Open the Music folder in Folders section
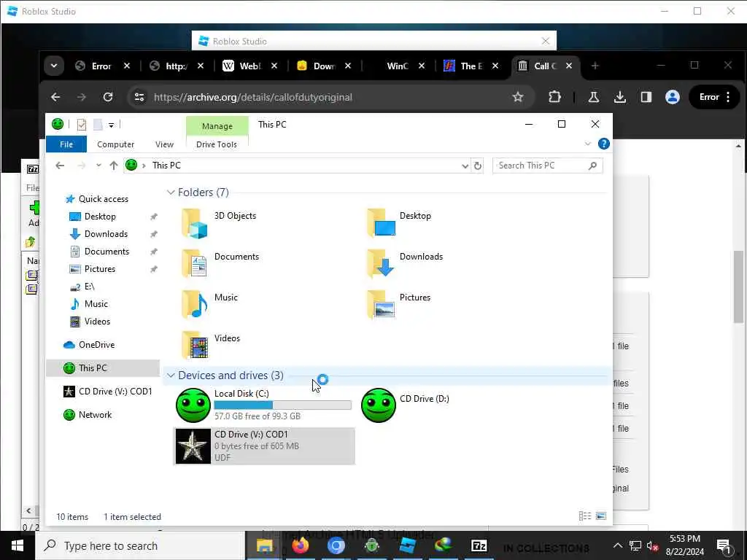The height and width of the screenshot is (560, 747). (209, 304)
